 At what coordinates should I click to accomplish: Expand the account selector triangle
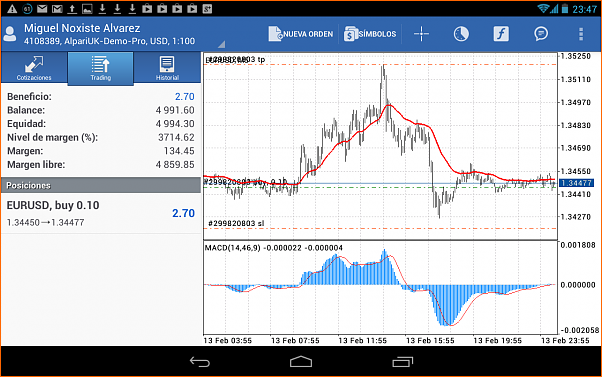click(x=221, y=45)
